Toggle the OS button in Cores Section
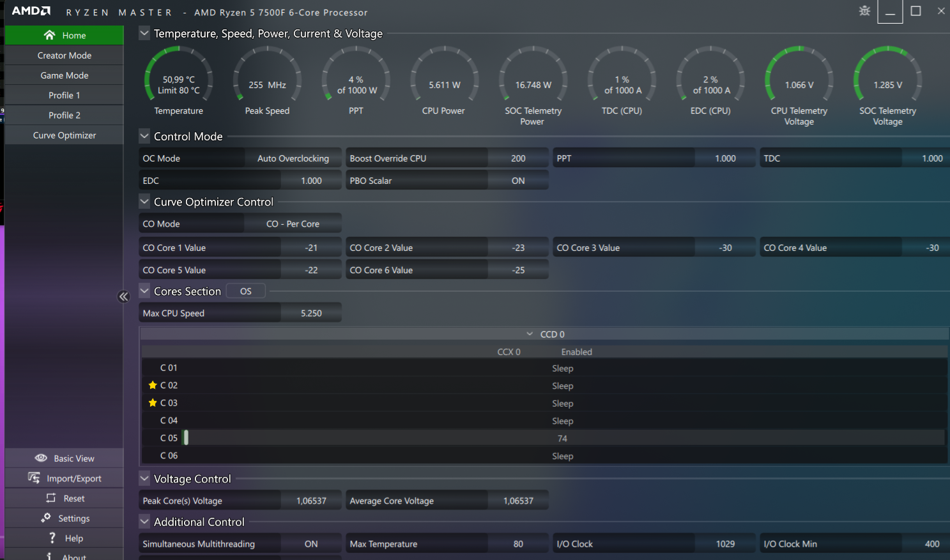The height and width of the screenshot is (560, 950). pos(246,291)
